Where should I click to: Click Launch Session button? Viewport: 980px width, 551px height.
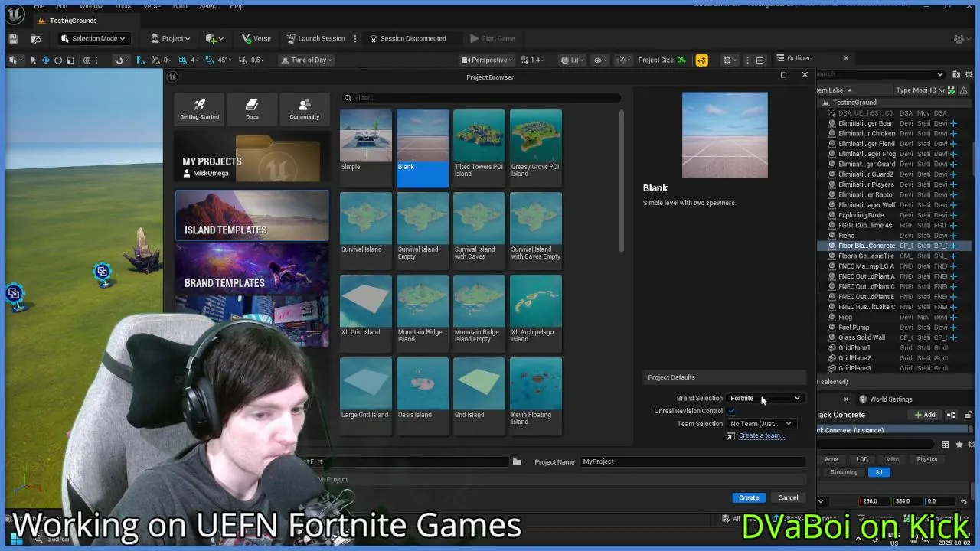point(315,38)
